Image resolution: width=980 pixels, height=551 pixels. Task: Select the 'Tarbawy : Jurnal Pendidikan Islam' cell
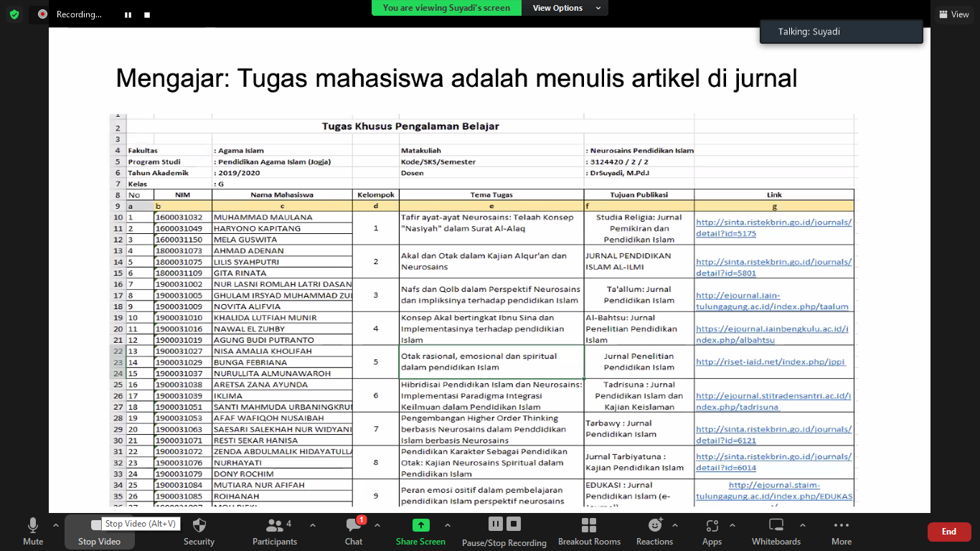pos(639,429)
